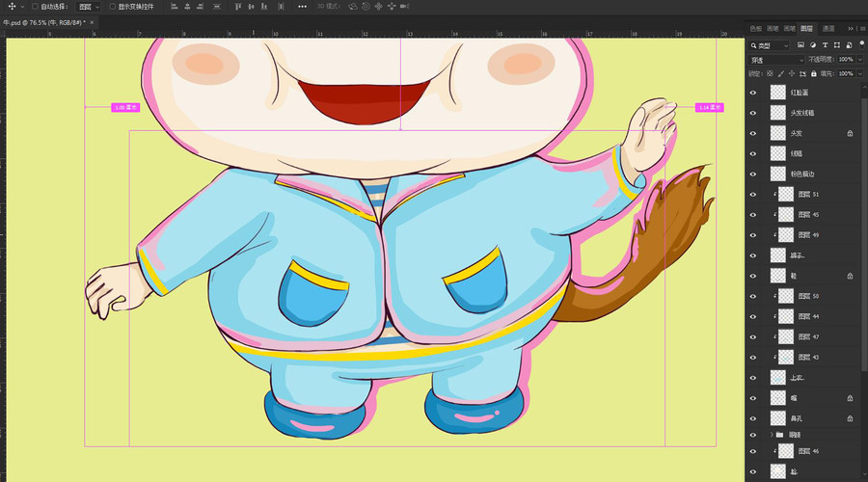
Task: Open the blend mode 穿透 dropdown
Action: [x=776, y=59]
